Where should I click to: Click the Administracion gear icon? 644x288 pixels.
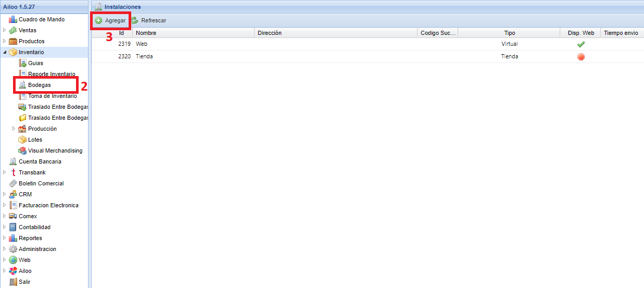[x=13, y=249]
